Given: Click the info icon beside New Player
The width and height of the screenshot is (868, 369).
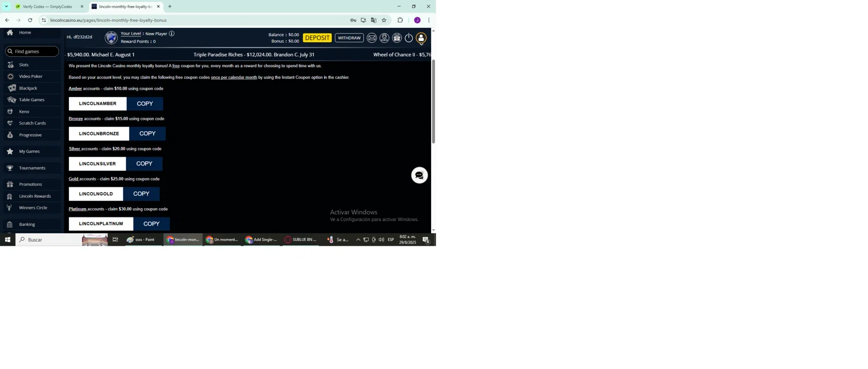Looking at the screenshot, I should (x=171, y=34).
